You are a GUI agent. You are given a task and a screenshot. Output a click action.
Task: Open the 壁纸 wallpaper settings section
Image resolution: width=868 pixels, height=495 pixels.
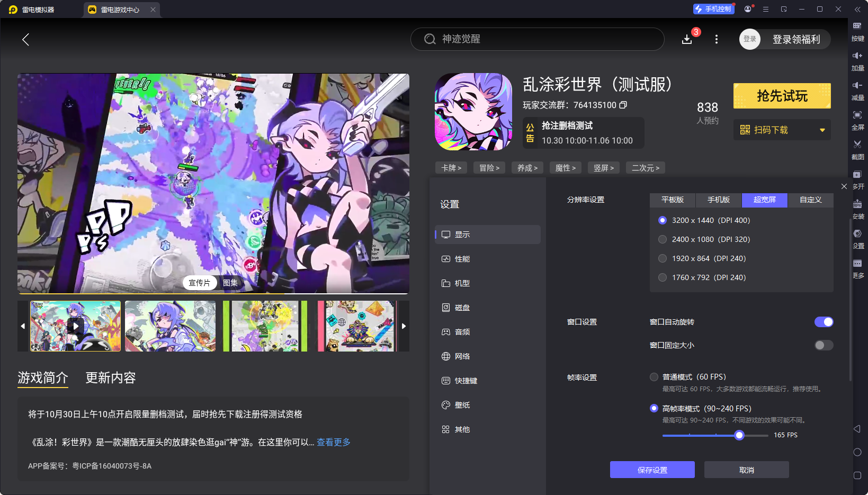(x=462, y=405)
